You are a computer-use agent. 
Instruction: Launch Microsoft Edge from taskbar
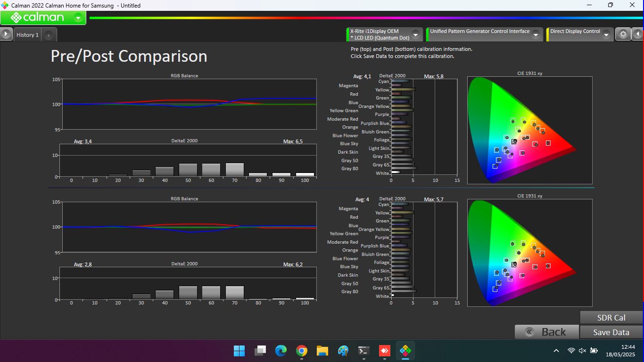pyautogui.click(x=281, y=351)
